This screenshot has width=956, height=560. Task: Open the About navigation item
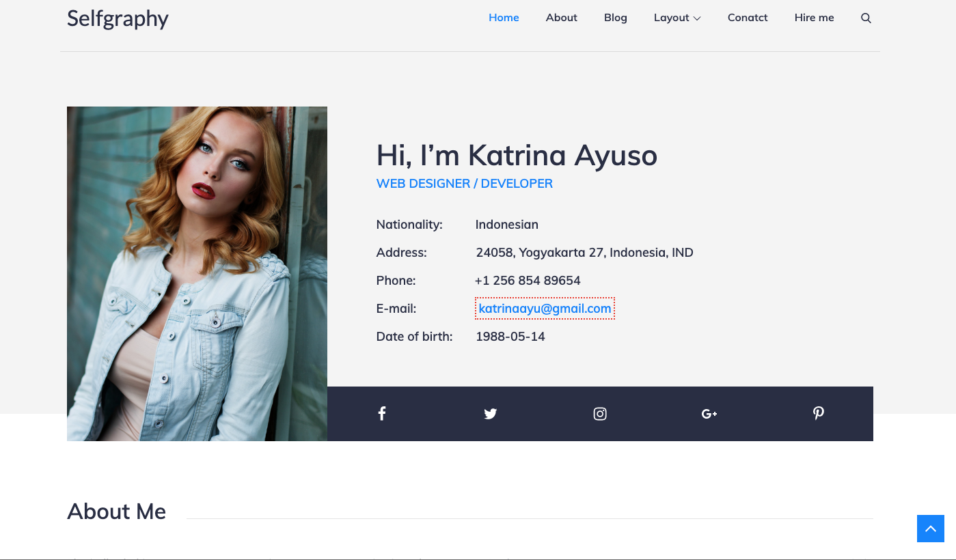(x=561, y=18)
